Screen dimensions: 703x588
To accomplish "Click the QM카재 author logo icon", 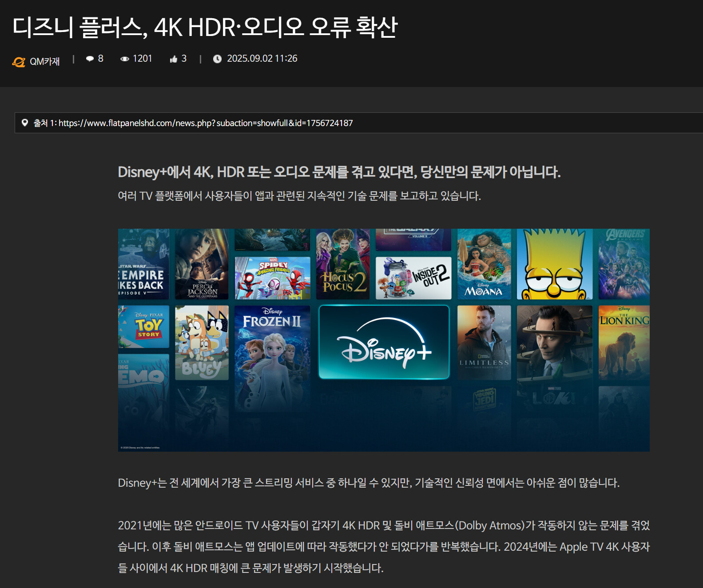I will (19, 62).
